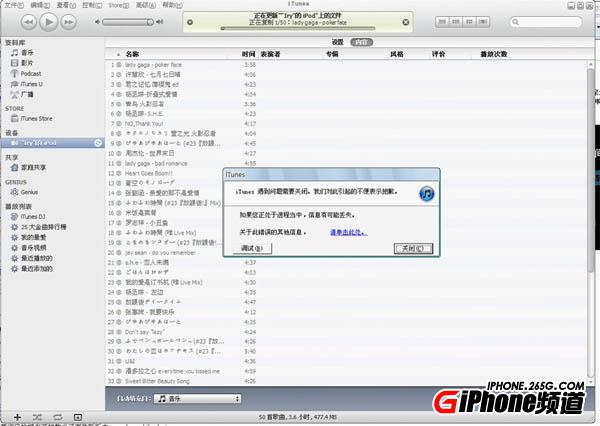
Task: Switch to grid view button
Action: point(469,22)
